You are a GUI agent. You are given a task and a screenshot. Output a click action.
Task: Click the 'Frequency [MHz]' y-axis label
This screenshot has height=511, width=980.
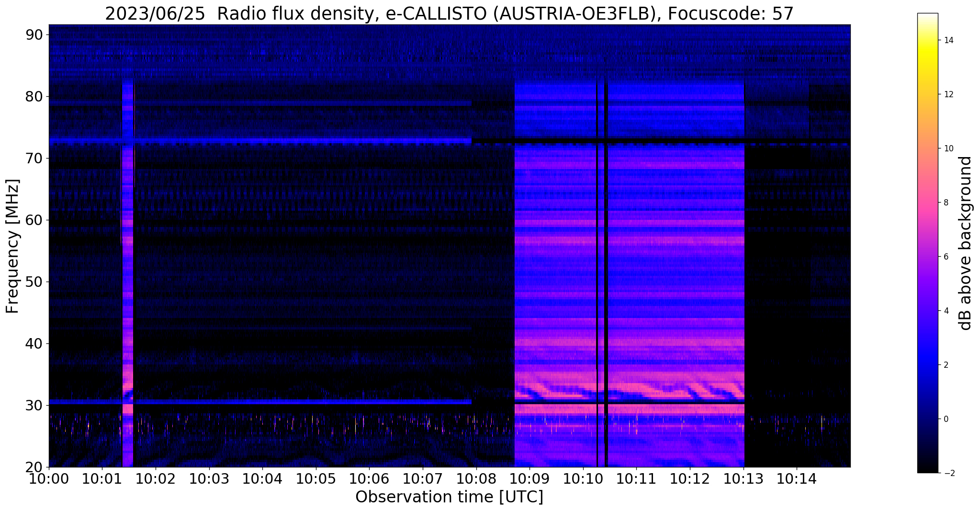[x=12, y=246]
